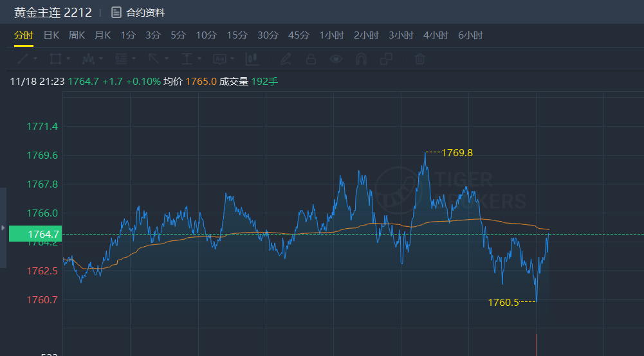644x356 pixels.
Task: Select the 3分 interval
Action: coord(152,35)
